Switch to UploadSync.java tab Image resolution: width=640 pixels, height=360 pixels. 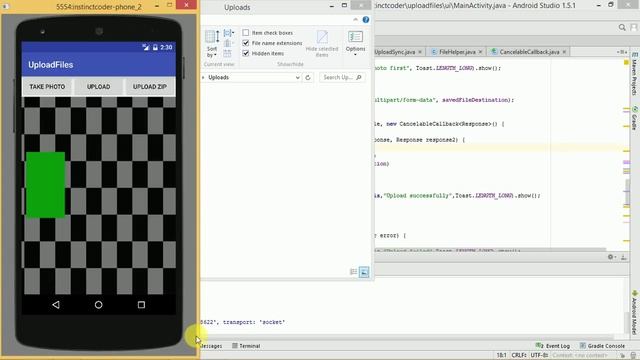pyautogui.click(x=394, y=52)
